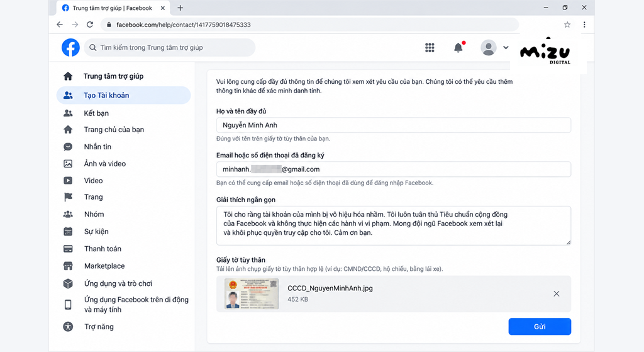Click the play icon beside Video
The width and height of the screenshot is (644, 352).
(x=68, y=181)
